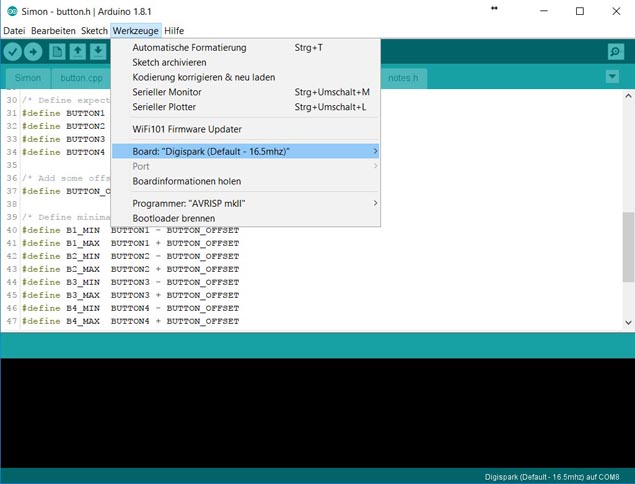Switch to the notes.h tab

[x=403, y=78]
